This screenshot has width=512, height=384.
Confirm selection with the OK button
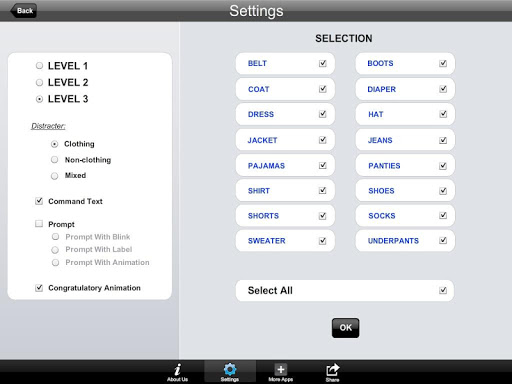345,328
